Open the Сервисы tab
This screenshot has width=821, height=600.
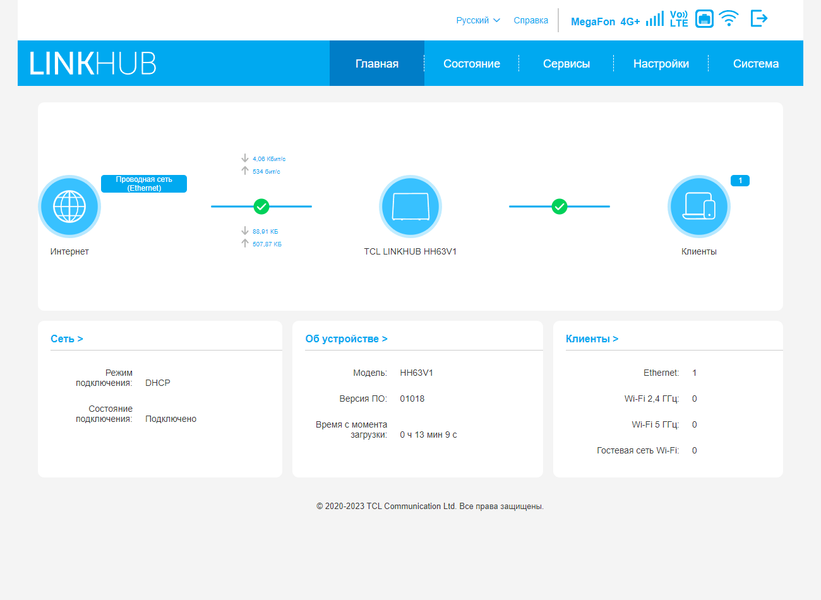point(566,63)
